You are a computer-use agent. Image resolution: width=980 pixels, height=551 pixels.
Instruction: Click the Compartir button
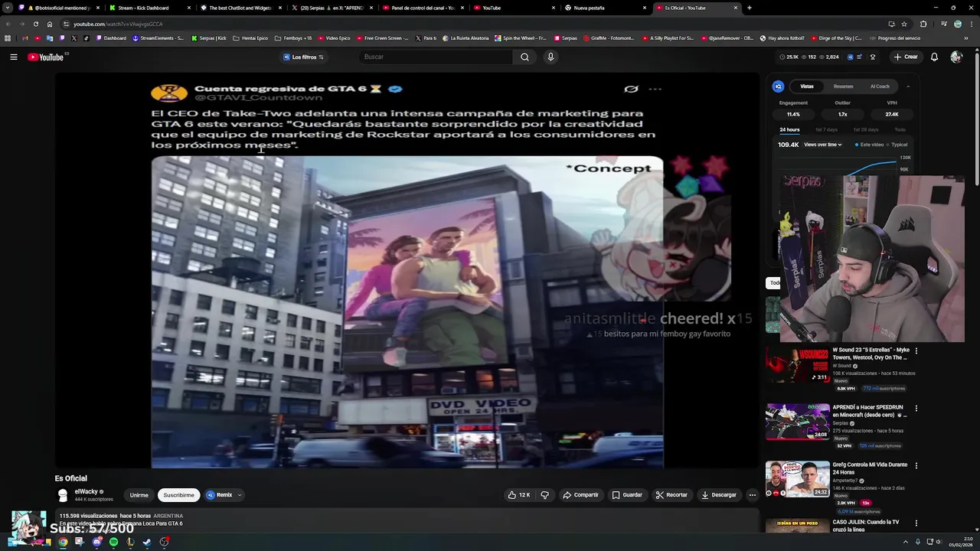pos(580,495)
